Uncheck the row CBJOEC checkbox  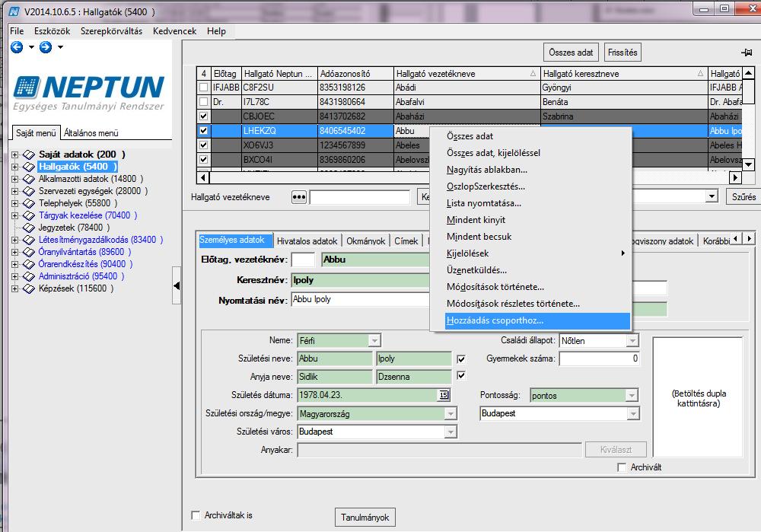coord(204,116)
